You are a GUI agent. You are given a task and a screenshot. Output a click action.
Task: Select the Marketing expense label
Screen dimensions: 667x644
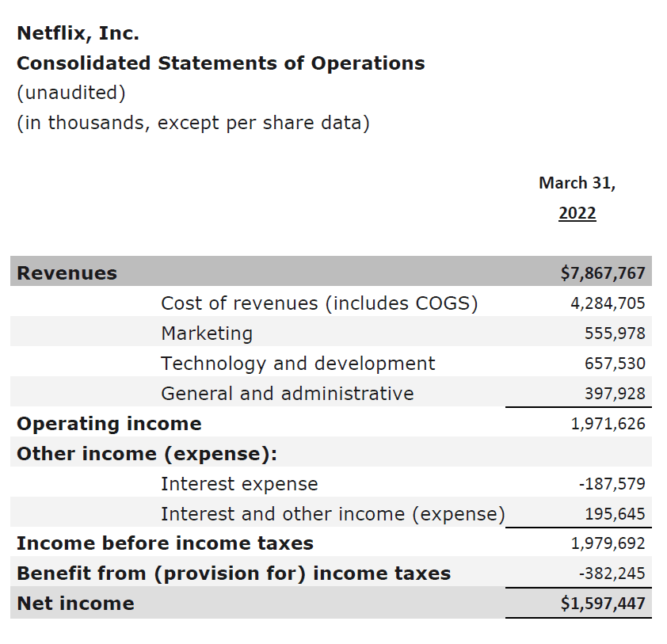(x=206, y=333)
